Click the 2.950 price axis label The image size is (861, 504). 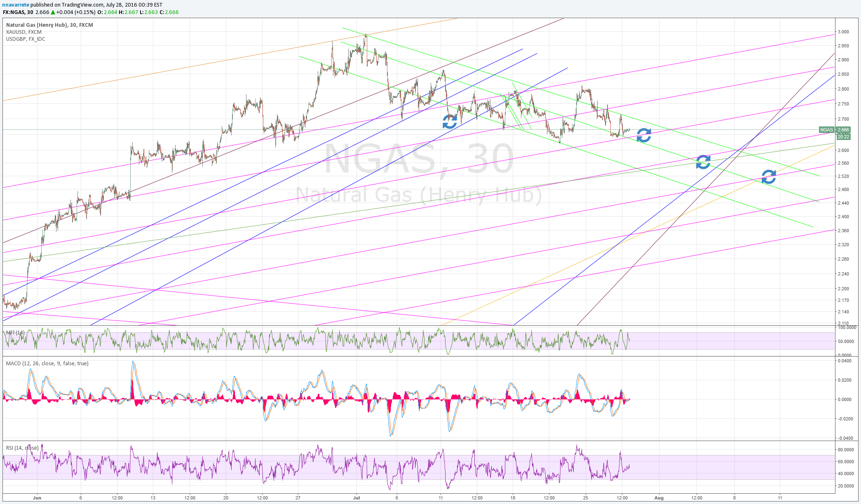pyautogui.click(x=843, y=46)
